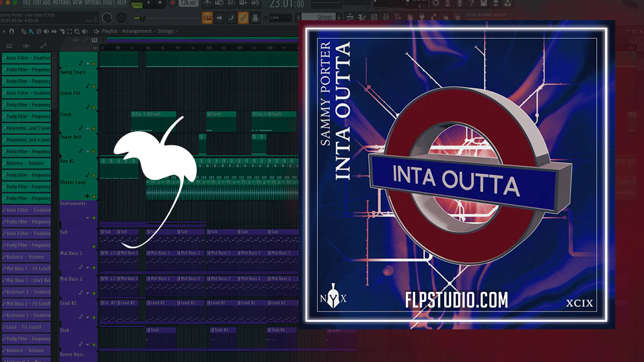644x362 pixels.
Task: Select 'Parametric..and 3 Level' automation clip
Action: [x=26, y=128]
